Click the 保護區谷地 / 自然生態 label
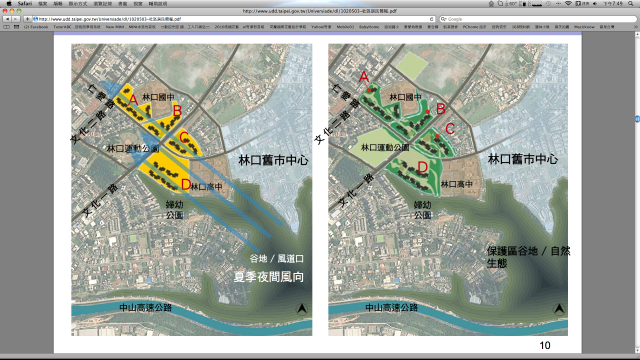 [x=528, y=257]
